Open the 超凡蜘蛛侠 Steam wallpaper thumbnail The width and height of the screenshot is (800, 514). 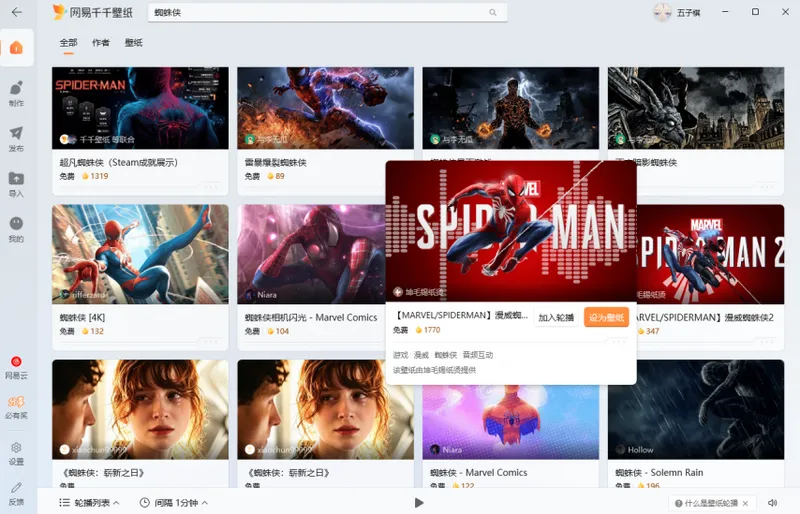(x=140, y=108)
